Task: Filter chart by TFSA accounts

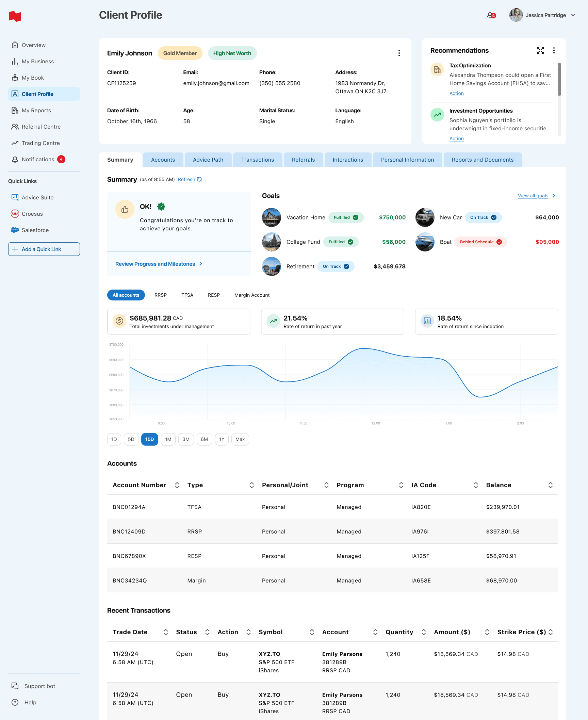Action: pyautogui.click(x=187, y=295)
